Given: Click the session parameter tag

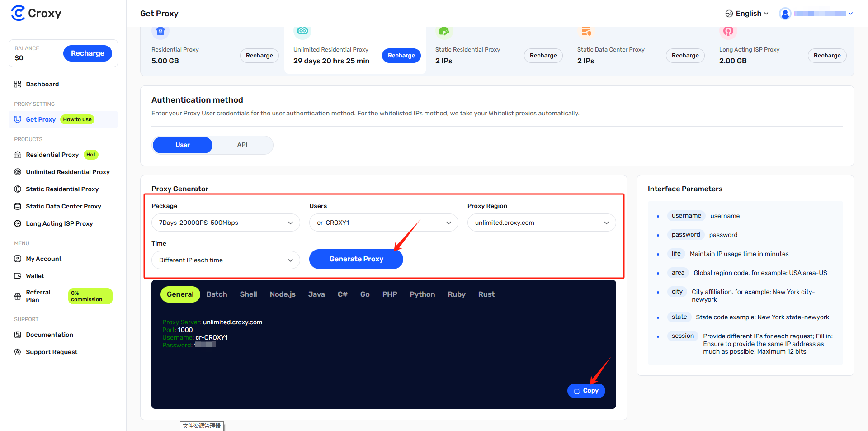Looking at the screenshot, I should point(683,336).
